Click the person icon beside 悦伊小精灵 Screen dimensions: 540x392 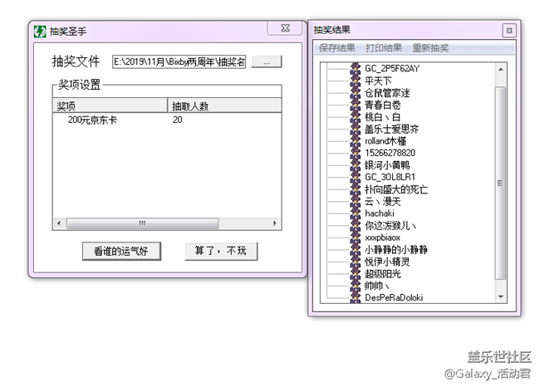coord(356,262)
